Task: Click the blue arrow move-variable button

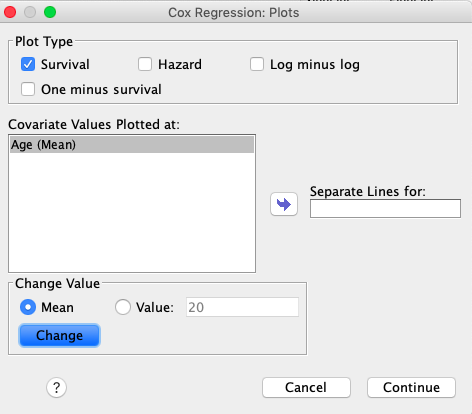Action: [284, 204]
